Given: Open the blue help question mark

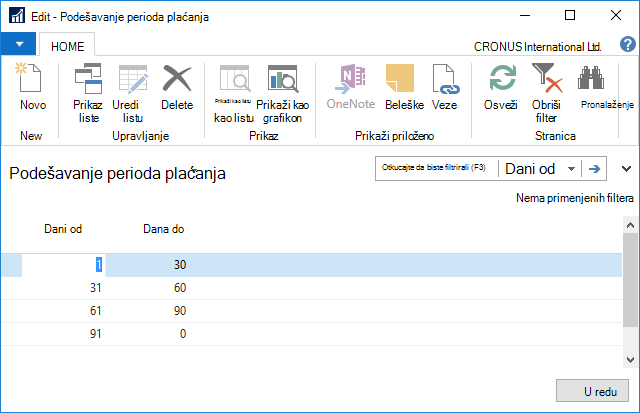Looking at the screenshot, I should 627,44.
